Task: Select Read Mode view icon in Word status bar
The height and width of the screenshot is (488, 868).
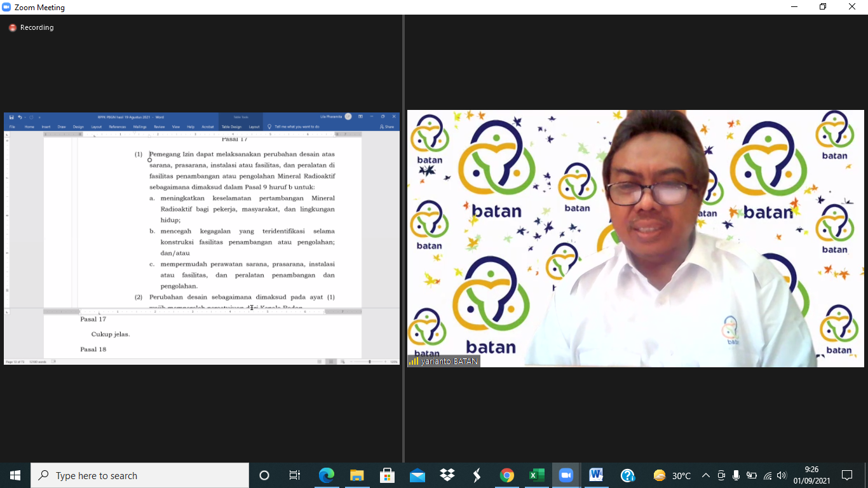Action: tap(320, 362)
